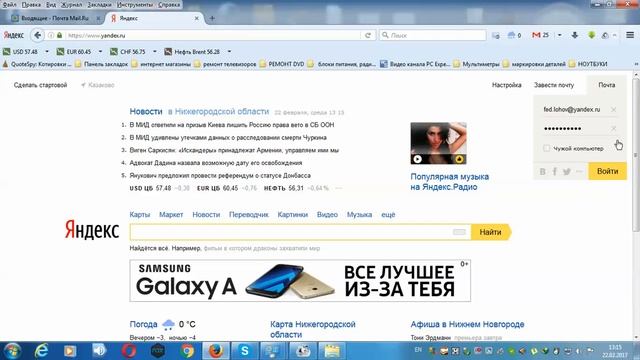This screenshot has width=640, height=360.
Task: Open the Завести почту link
Action: coord(554,85)
